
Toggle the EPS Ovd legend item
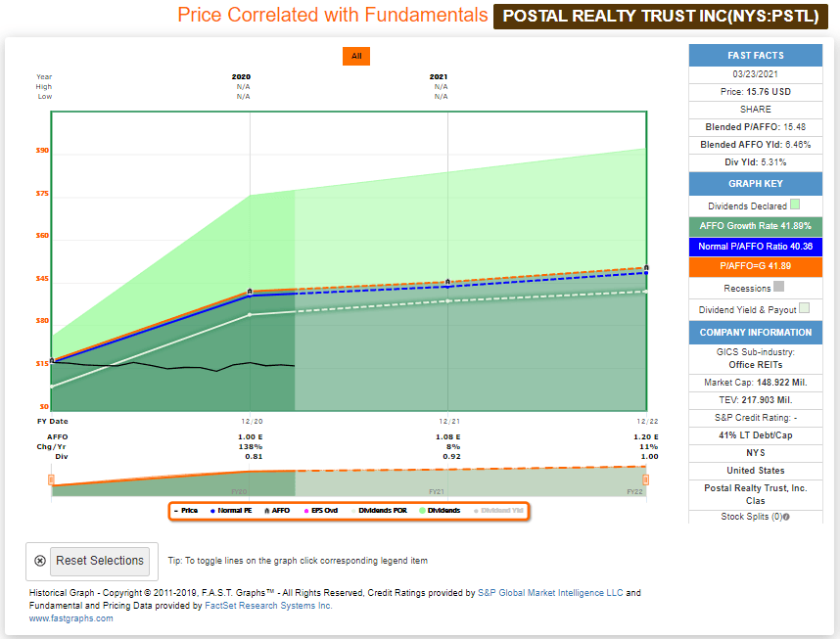321,511
